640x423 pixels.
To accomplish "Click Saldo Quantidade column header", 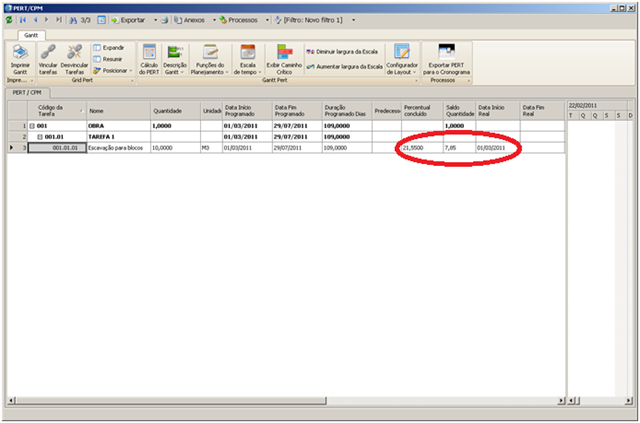I will tap(460, 111).
